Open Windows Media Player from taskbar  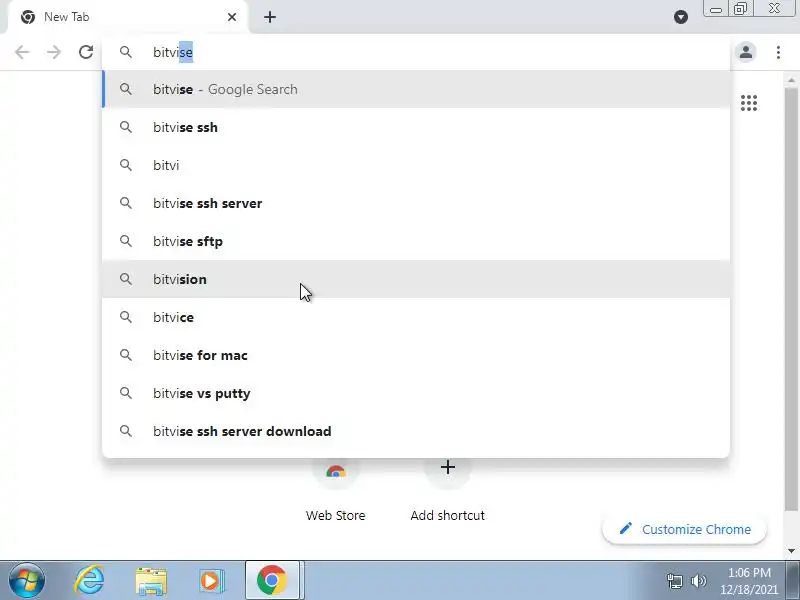[x=211, y=581]
